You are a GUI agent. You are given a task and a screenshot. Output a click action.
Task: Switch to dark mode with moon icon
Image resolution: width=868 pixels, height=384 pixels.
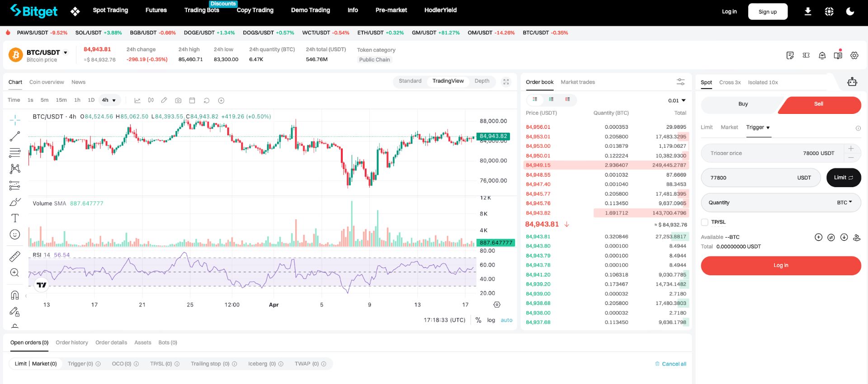click(850, 11)
